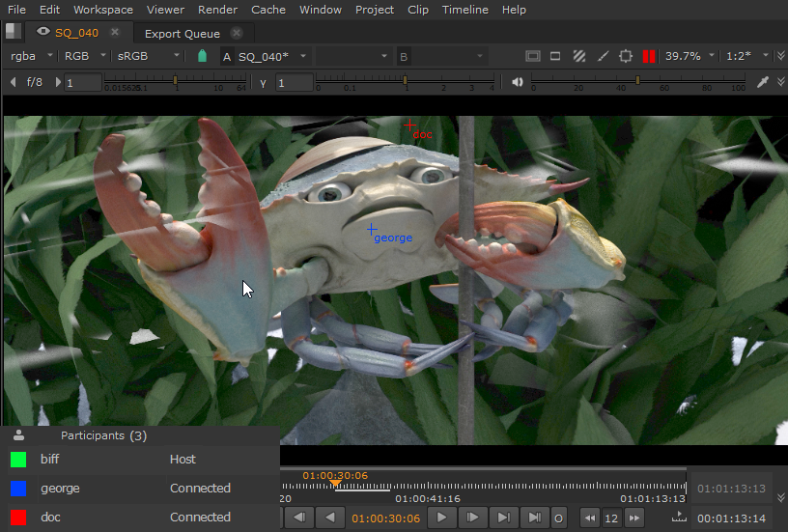This screenshot has width=788, height=532.
Task: Step forward one frame
Action: (x=472, y=518)
